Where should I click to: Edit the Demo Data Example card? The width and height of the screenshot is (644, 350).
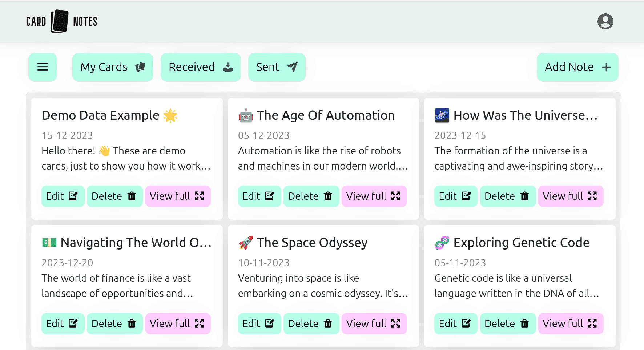coord(63,196)
